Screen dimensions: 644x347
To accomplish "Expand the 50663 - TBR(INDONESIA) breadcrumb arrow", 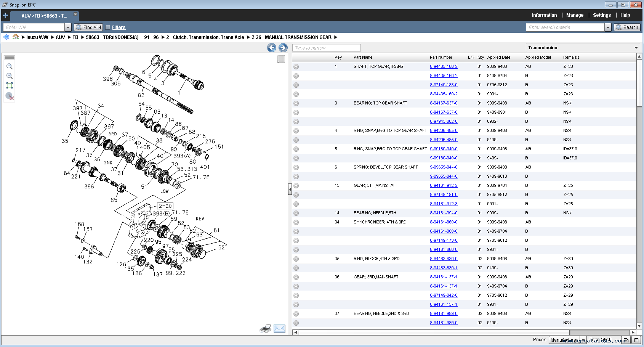I will (83, 37).
